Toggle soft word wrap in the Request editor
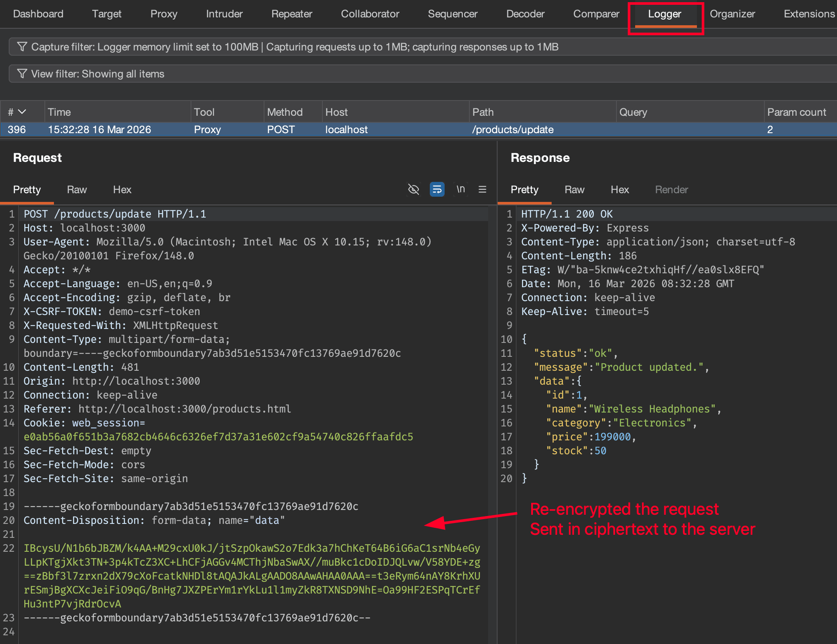This screenshot has height=644, width=837. pyautogui.click(x=437, y=189)
